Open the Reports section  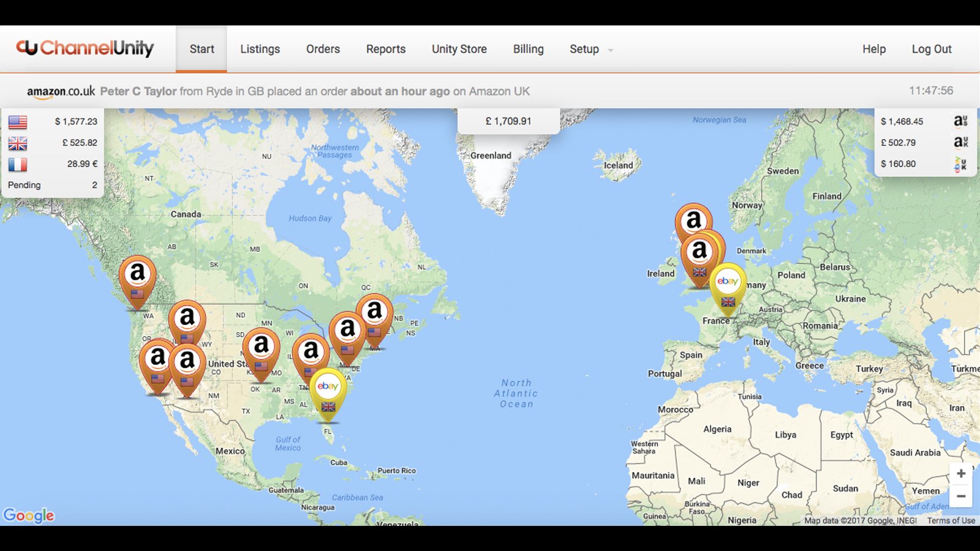tap(385, 49)
